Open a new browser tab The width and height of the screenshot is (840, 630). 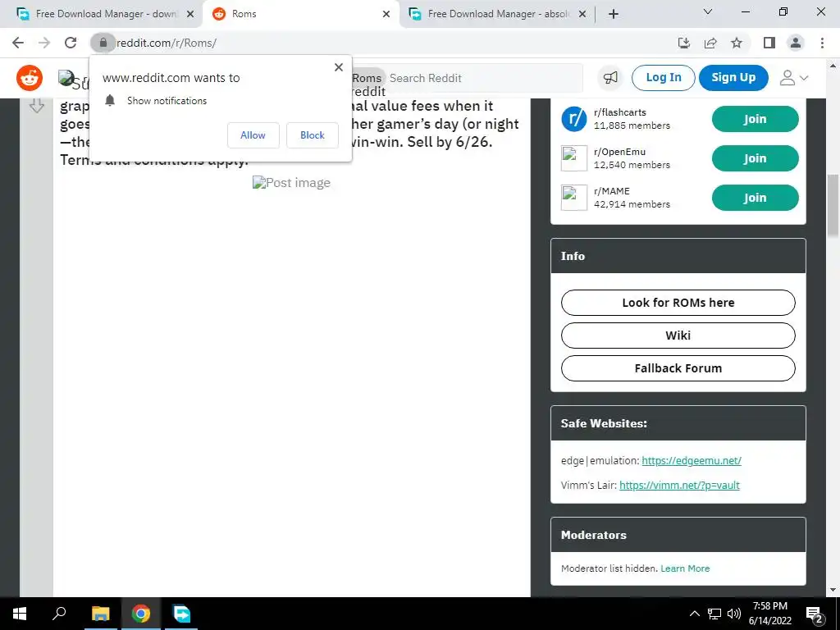click(x=614, y=14)
